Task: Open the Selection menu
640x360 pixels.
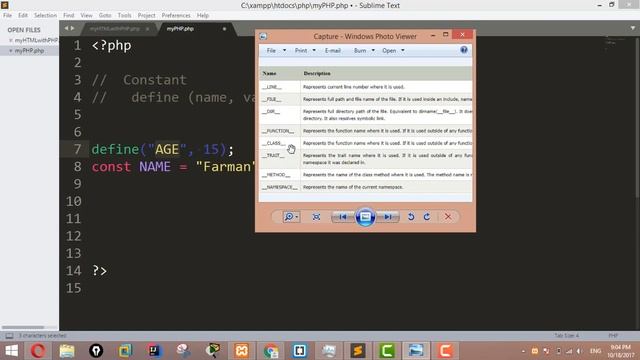Action: pyautogui.click(x=45, y=15)
